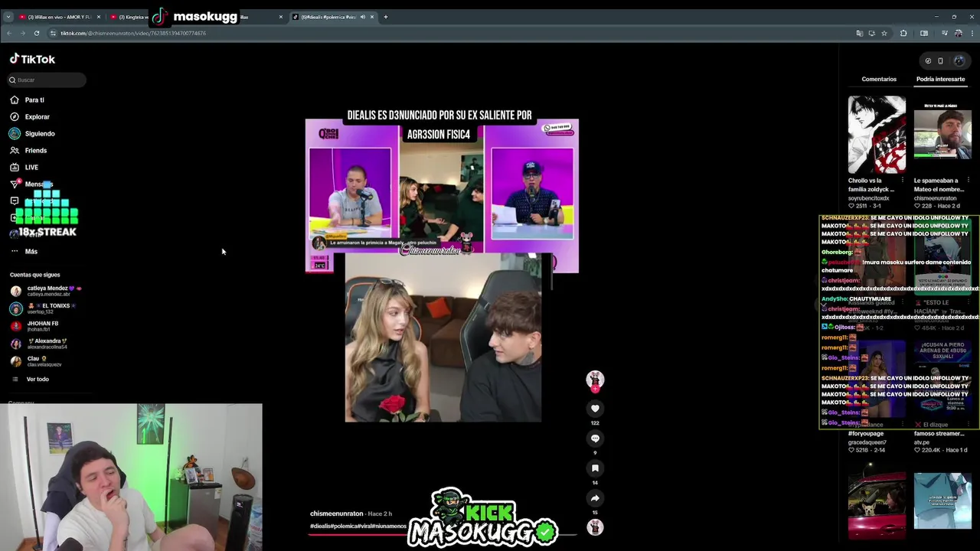Open Clau followed account

pyautogui.click(x=35, y=361)
